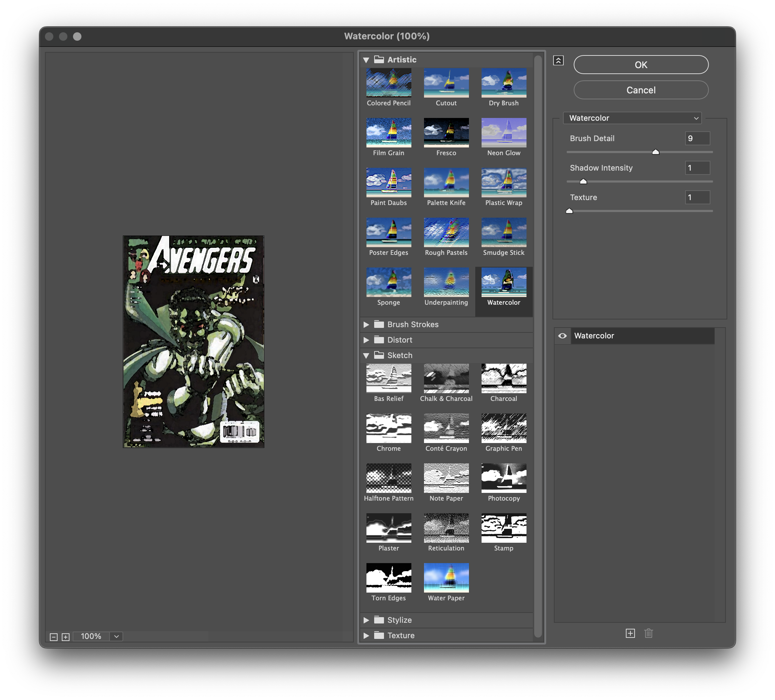Toggle visibility of the Watercolor effect layer

[562, 336]
